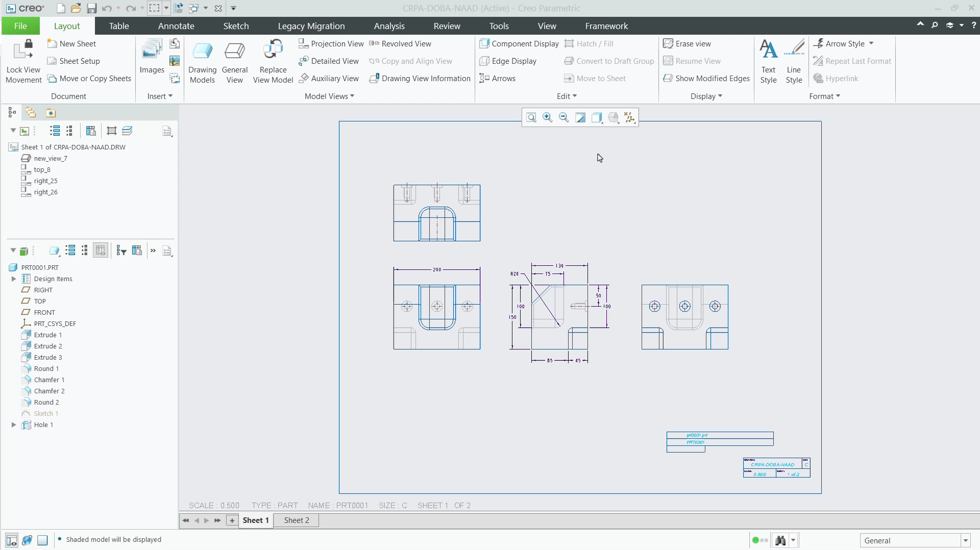Open the Display group dropdown

(706, 96)
